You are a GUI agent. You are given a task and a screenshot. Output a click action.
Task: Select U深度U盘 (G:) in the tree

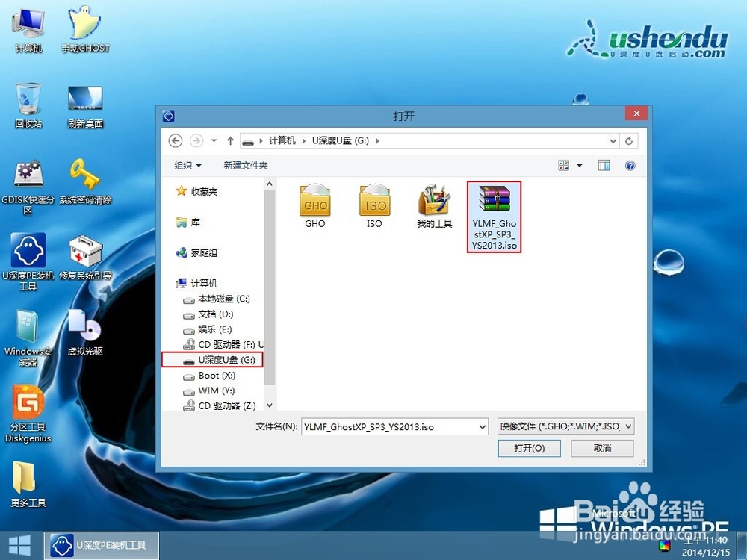tap(212, 360)
